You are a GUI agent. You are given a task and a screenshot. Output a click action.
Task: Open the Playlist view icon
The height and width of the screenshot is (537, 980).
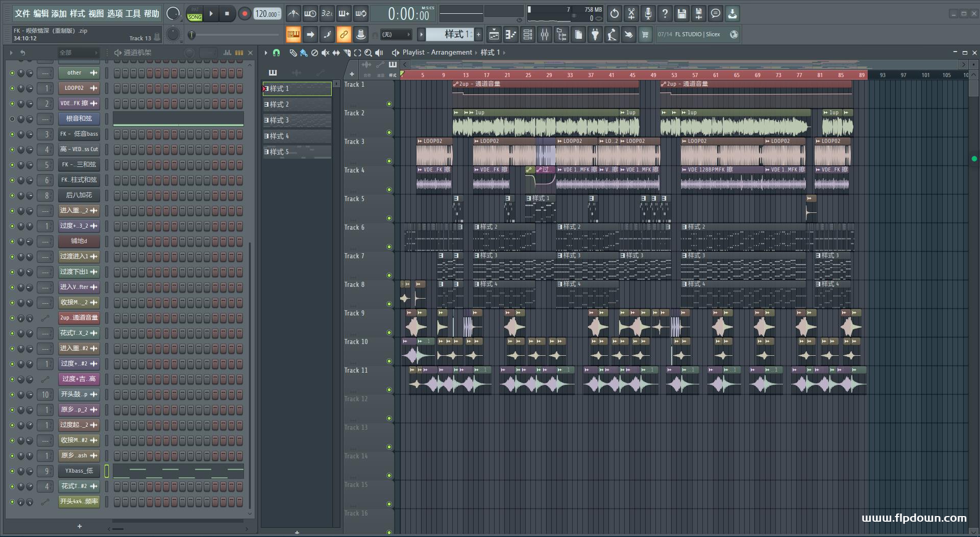494,35
